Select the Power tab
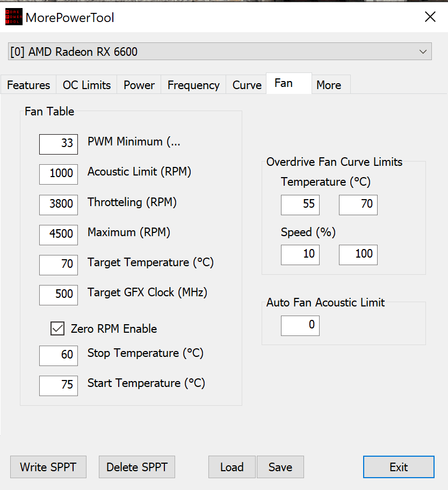 click(x=139, y=85)
